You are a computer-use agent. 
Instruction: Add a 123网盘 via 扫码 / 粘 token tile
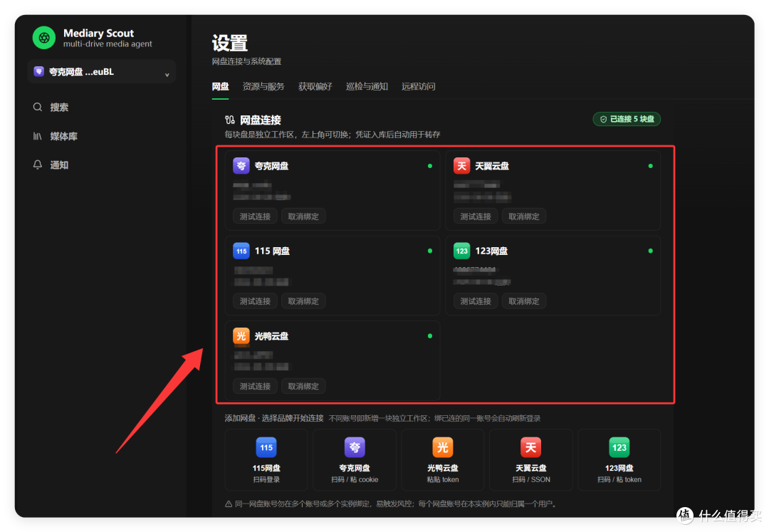(619, 460)
